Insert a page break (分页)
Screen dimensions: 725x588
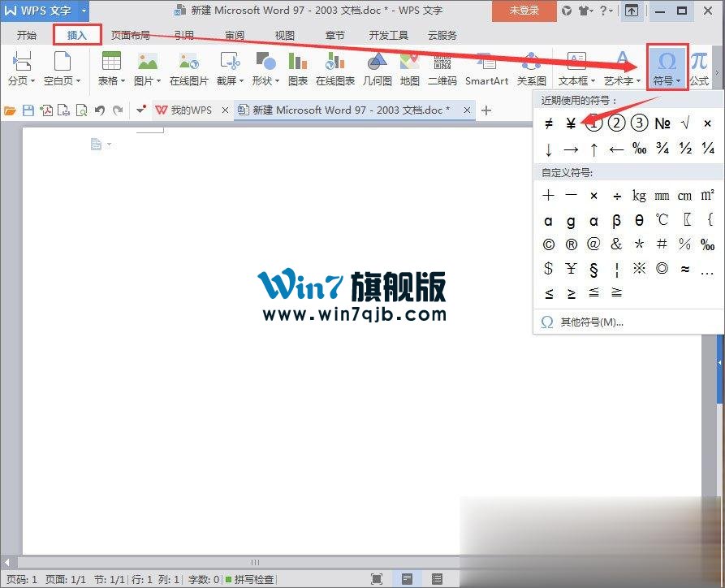point(21,68)
